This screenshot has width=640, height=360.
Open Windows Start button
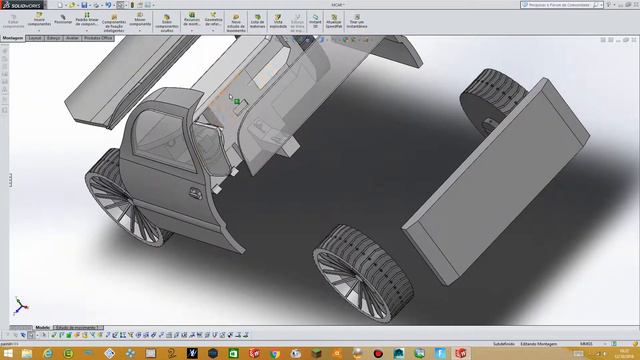click(x=8, y=353)
